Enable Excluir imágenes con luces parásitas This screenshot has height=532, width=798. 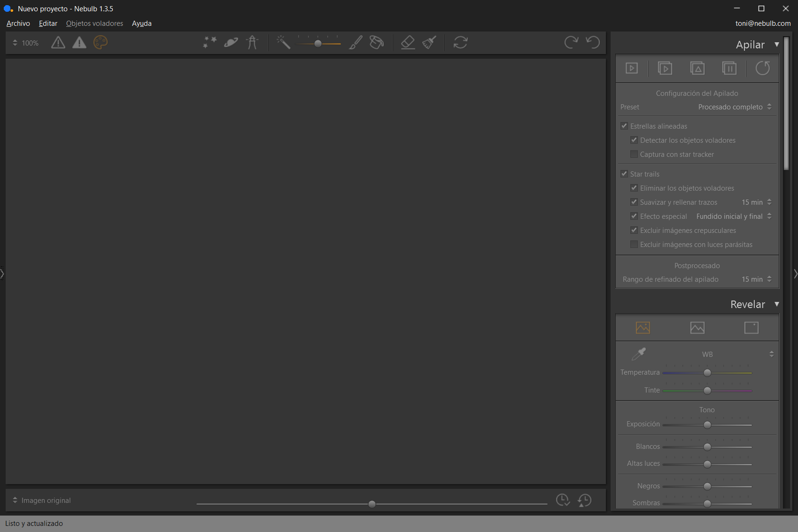634,244
